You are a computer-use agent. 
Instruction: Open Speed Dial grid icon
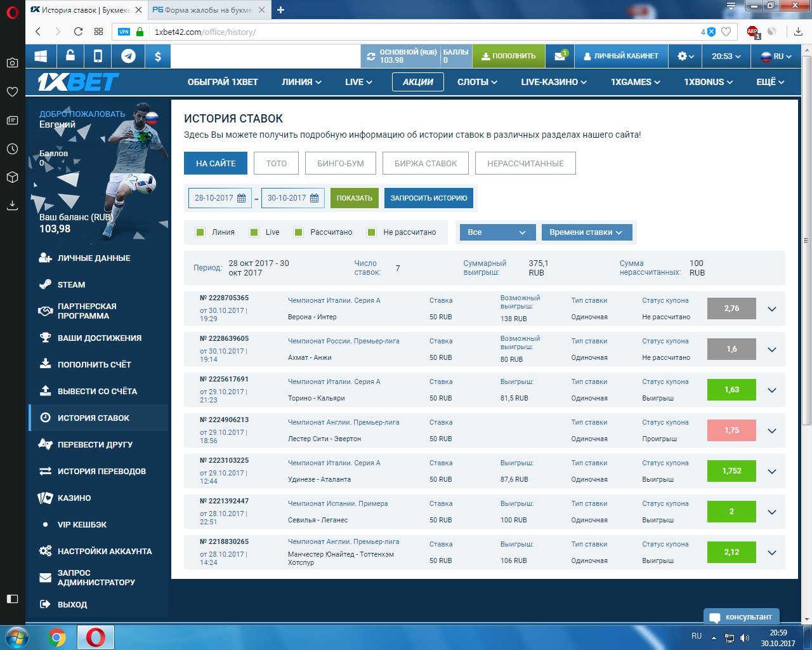point(98,32)
